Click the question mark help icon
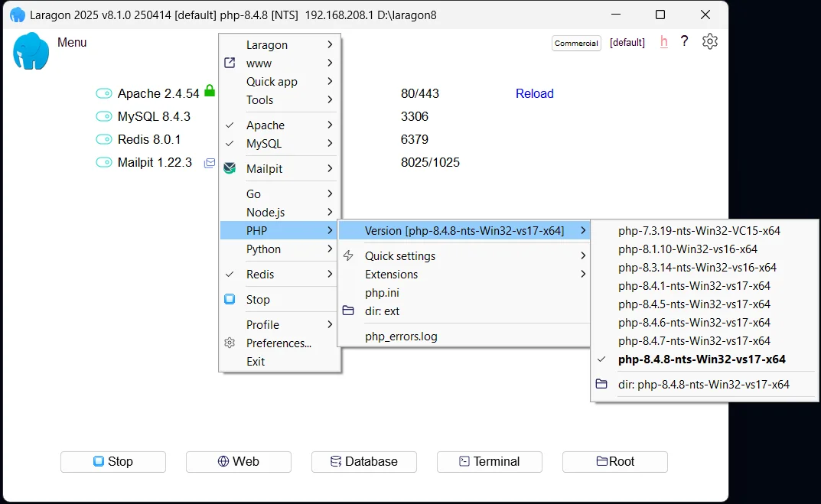This screenshot has width=821, height=504. pyautogui.click(x=684, y=41)
